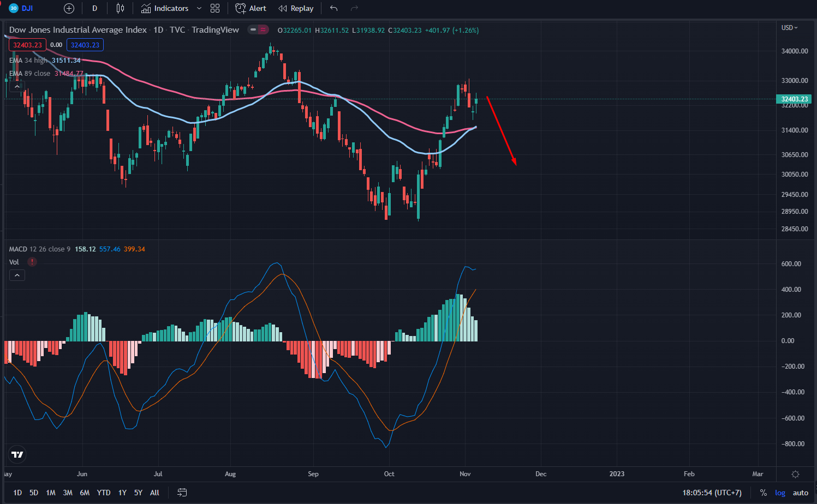Open chart settings gear on the time axis

pyautogui.click(x=795, y=474)
